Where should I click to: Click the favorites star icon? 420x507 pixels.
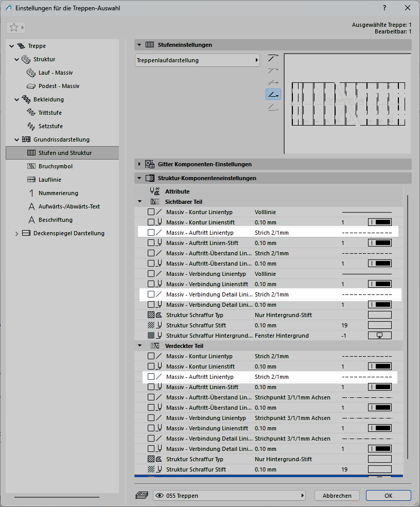click(x=13, y=27)
